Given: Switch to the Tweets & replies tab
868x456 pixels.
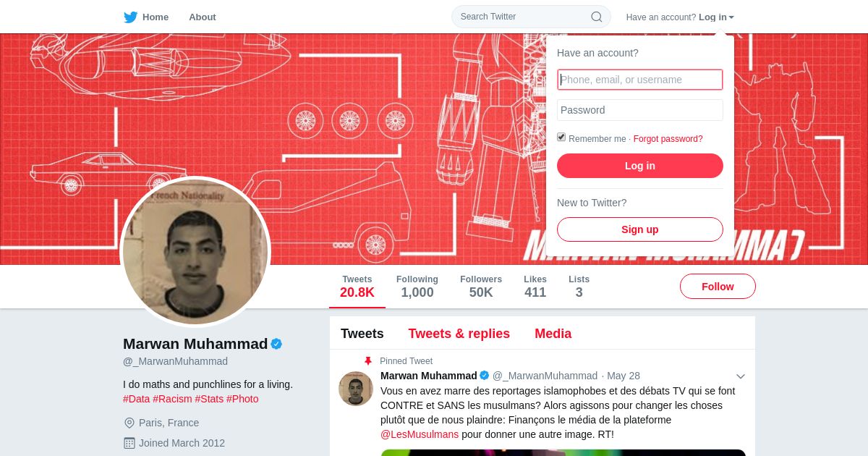Looking at the screenshot, I should click(x=459, y=334).
